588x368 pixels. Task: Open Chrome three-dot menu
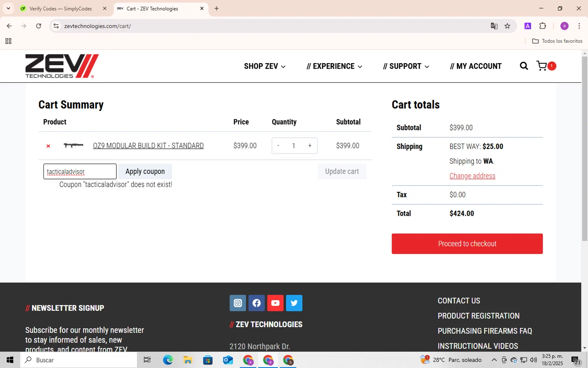[x=579, y=26]
